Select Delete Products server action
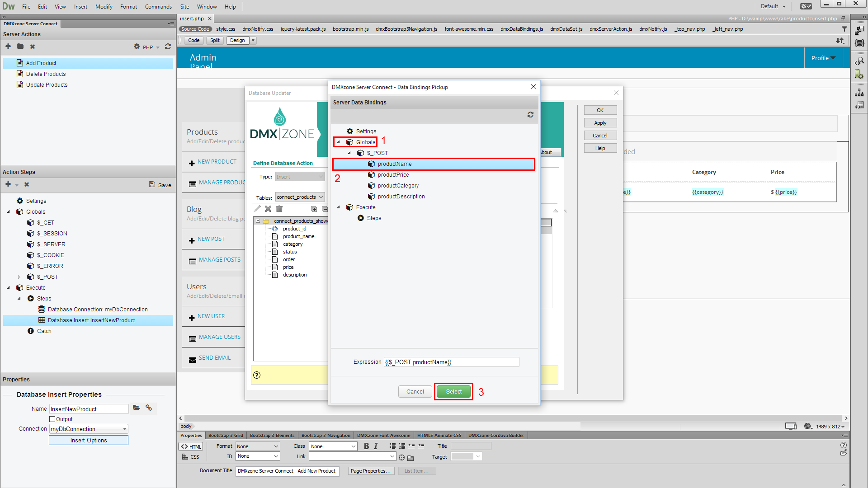 point(46,74)
